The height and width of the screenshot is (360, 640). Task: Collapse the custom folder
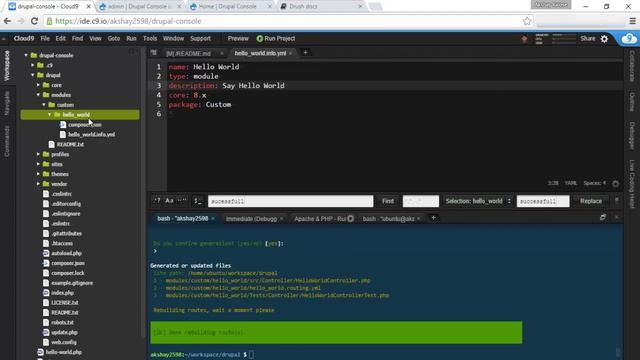coord(44,104)
